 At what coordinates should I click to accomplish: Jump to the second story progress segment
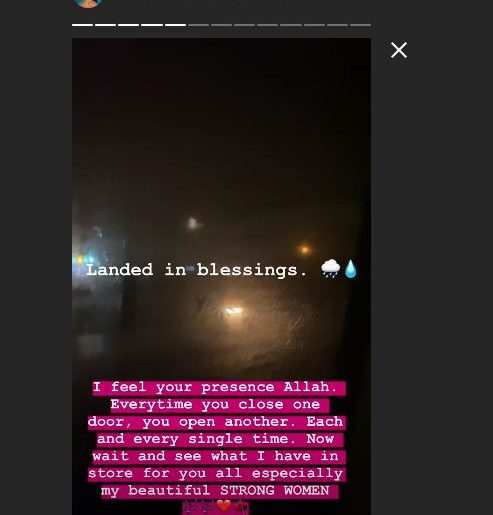105,25
